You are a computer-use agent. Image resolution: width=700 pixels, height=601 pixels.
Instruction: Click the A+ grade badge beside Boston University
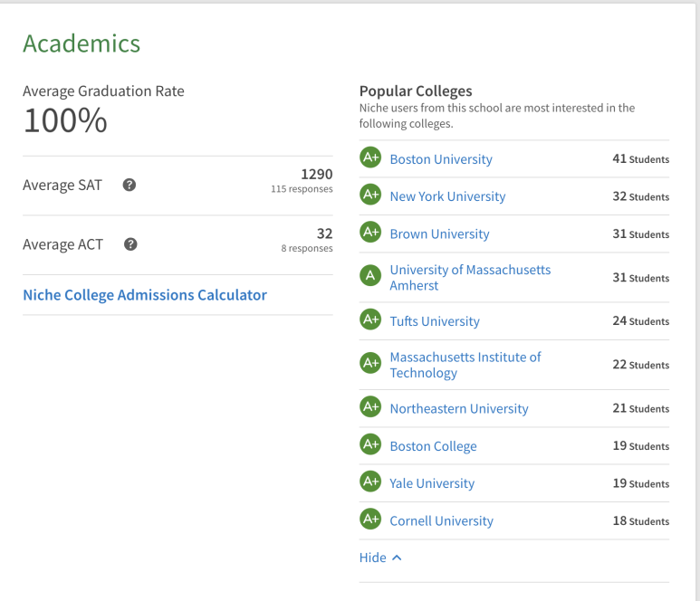click(370, 157)
